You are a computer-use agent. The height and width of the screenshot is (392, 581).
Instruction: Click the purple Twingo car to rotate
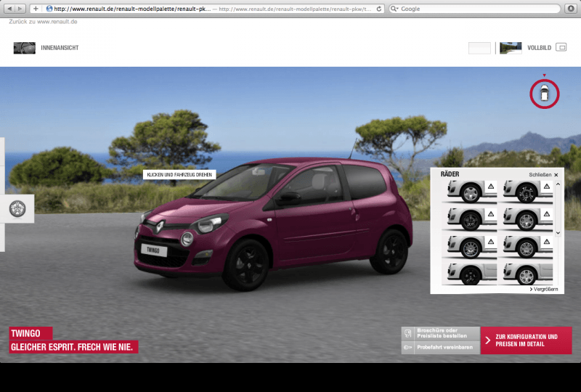(x=273, y=224)
